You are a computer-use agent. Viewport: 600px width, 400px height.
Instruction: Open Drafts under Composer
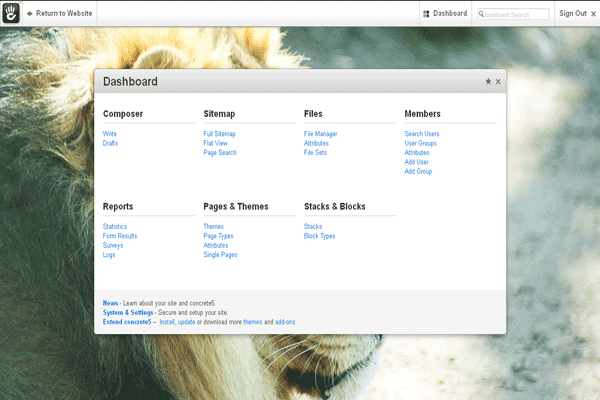point(111,143)
